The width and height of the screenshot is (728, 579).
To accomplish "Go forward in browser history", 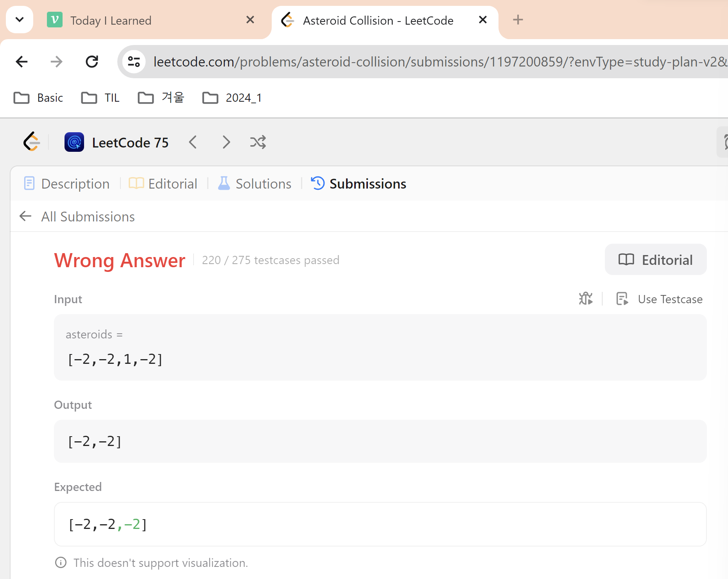I will click(57, 61).
